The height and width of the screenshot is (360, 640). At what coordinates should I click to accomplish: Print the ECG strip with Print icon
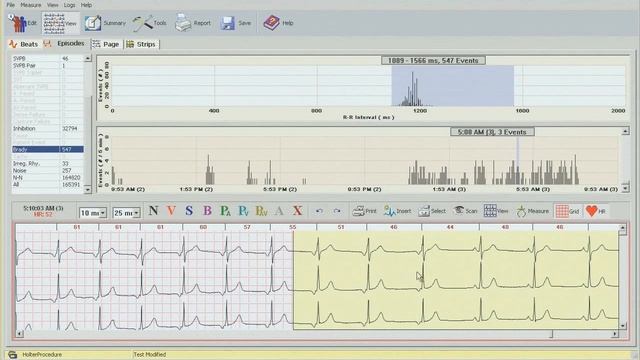[x=364, y=211]
